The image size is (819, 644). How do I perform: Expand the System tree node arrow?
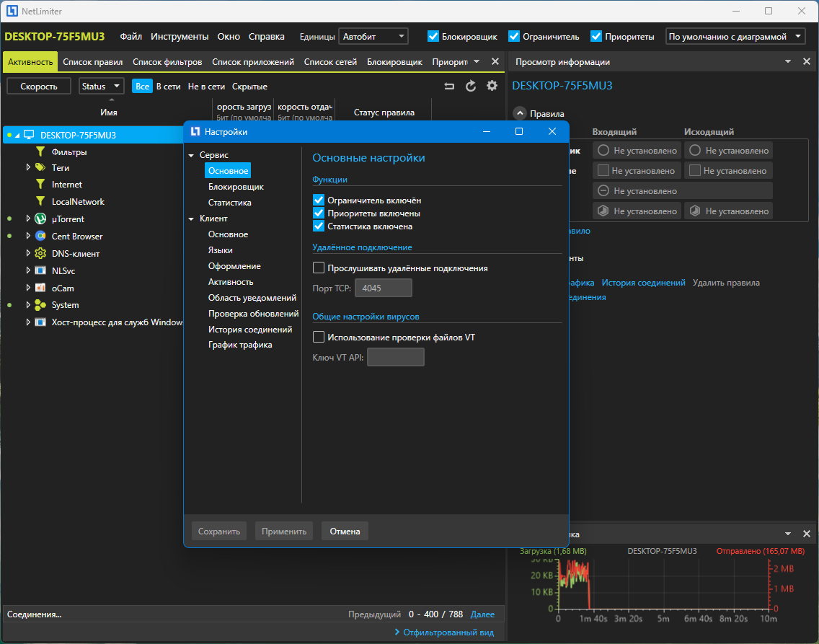28,305
